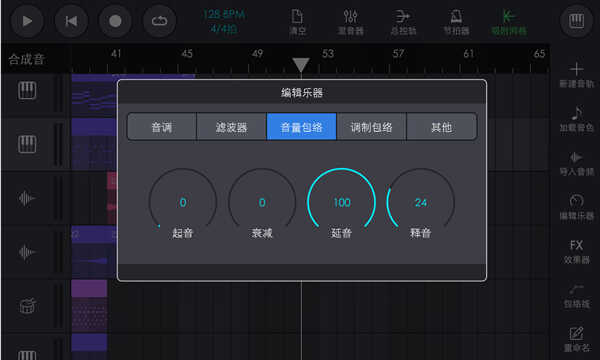The height and width of the screenshot is (360, 600).
Task: Click the playhead marker on the timeline
Action: (x=301, y=65)
